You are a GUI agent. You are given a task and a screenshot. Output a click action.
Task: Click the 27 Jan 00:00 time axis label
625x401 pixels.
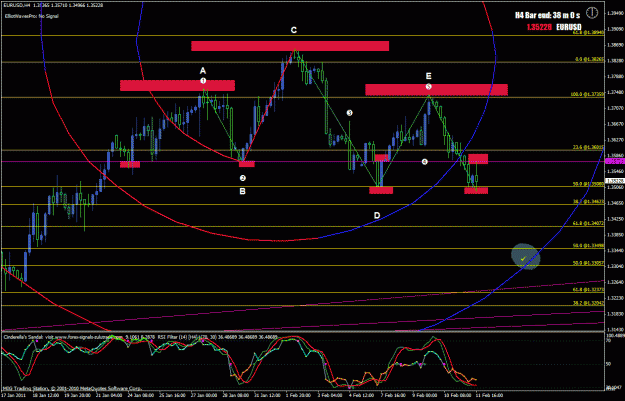(205, 395)
